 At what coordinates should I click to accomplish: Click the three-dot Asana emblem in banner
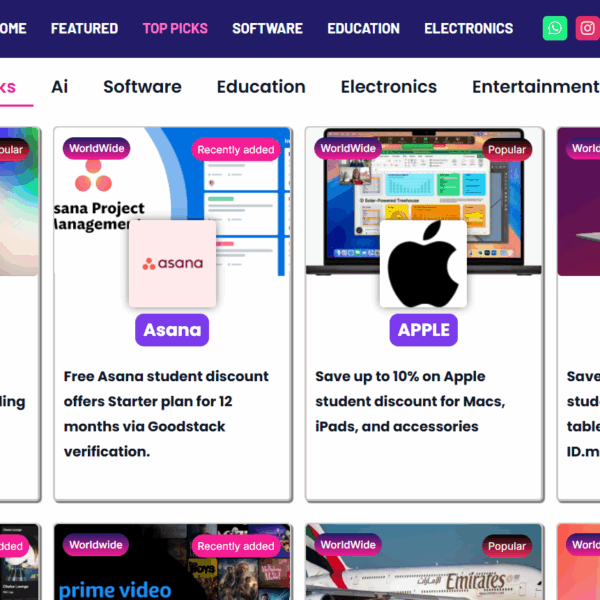pyautogui.click(x=93, y=176)
